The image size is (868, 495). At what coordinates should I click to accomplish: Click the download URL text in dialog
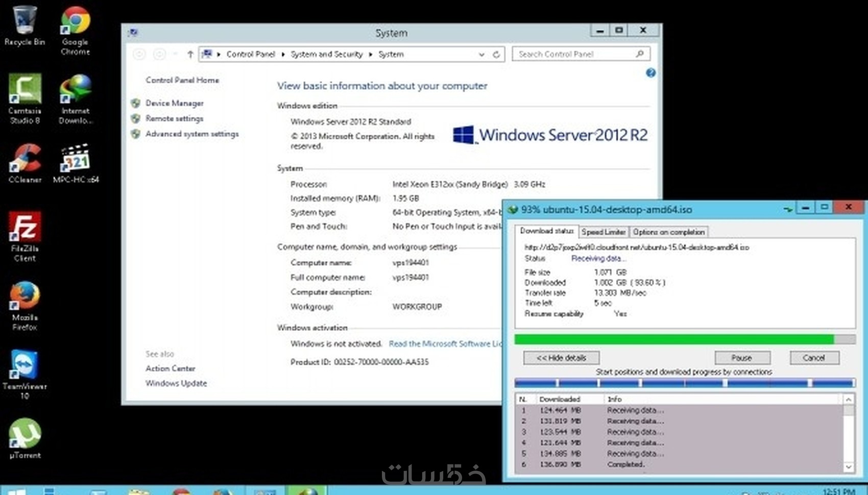coord(637,247)
